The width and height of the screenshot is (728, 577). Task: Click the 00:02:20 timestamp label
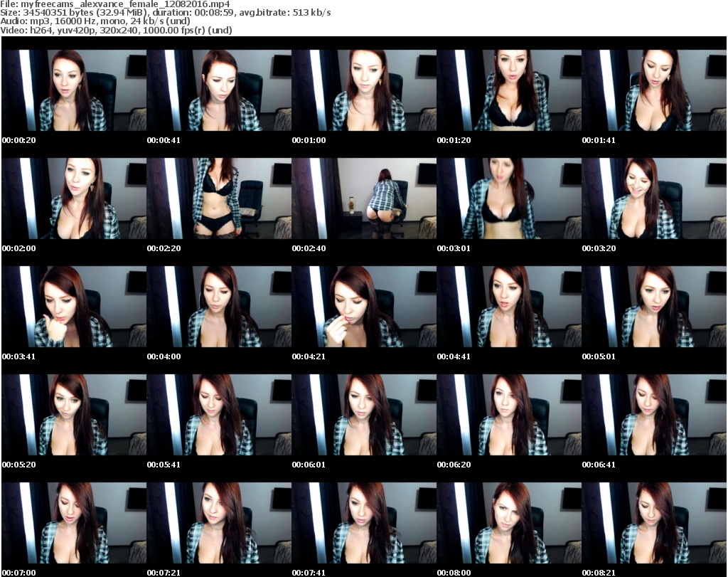164,248
